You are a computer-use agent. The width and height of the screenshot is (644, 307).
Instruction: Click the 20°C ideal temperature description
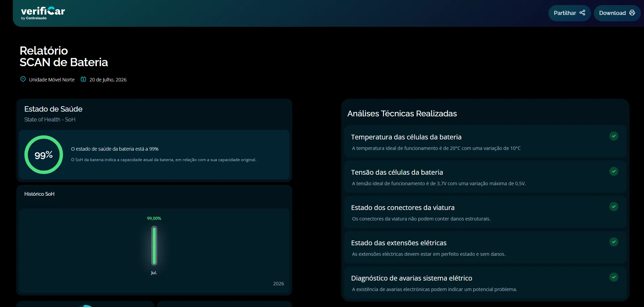[436, 148]
